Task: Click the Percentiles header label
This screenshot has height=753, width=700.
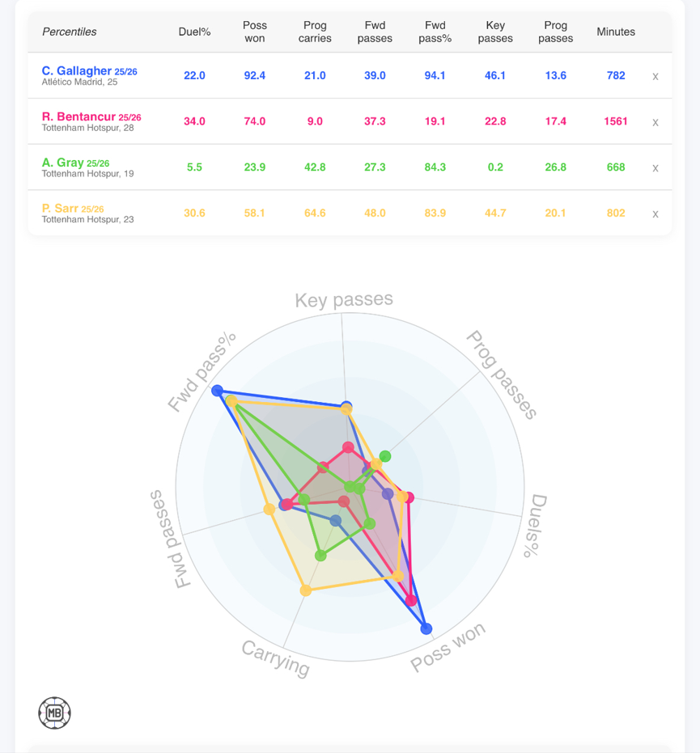Action: point(69,32)
